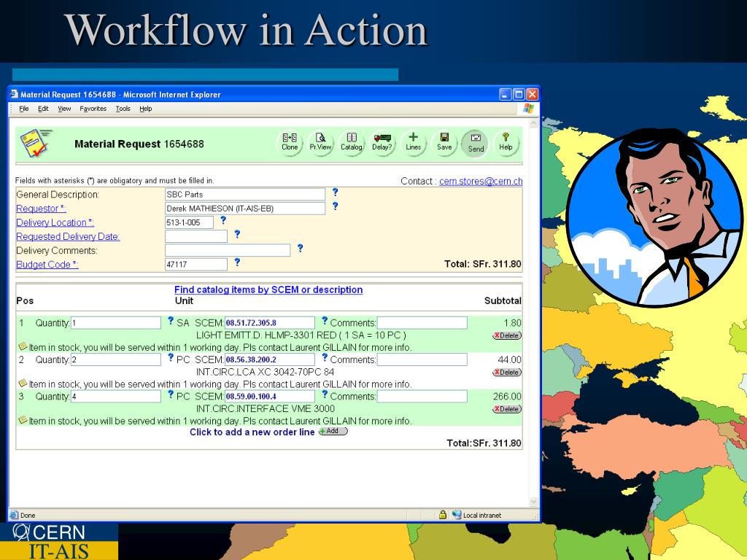Delete order line 3 INT.CIRC.INTERFACE VME
Viewport: 747px width, 560px height.
507,409
